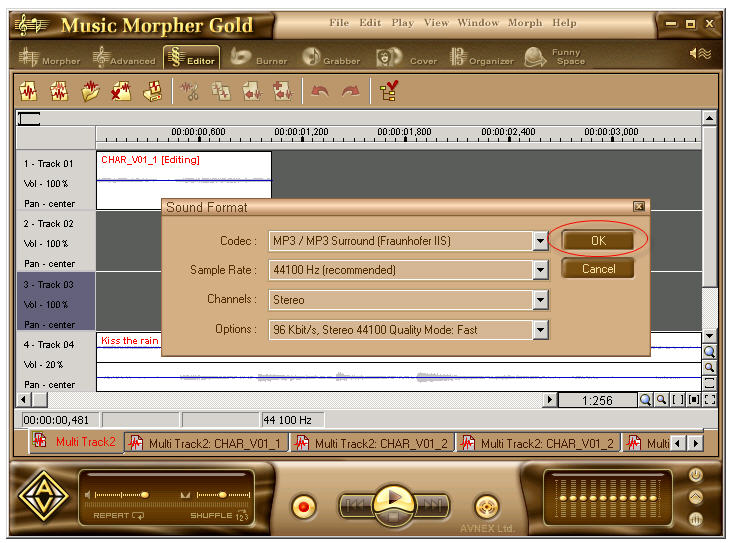
Task: Expand the Sample Rate dropdown
Action: click(x=540, y=270)
